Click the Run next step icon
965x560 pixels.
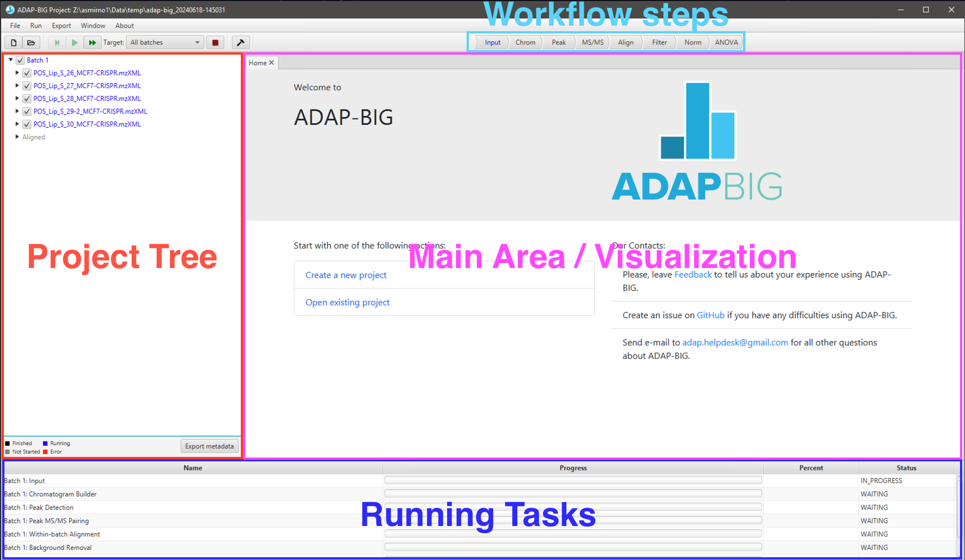[57, 42]
